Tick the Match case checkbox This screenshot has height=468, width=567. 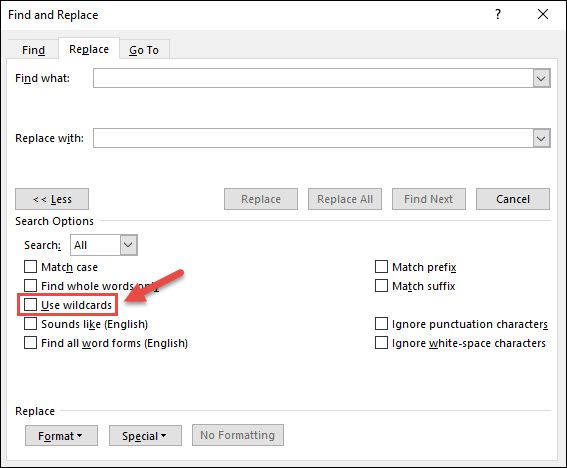(30, 267)
